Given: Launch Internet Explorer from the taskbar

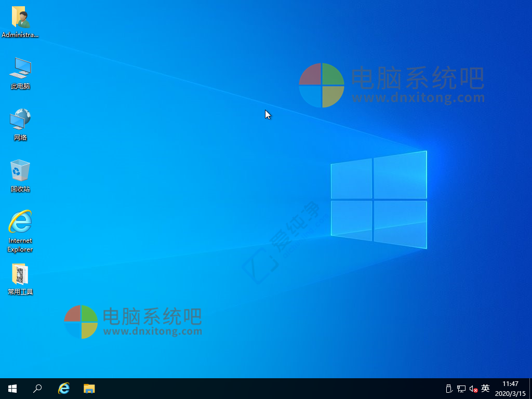Looking at the screenshot, I should (64, 389).
